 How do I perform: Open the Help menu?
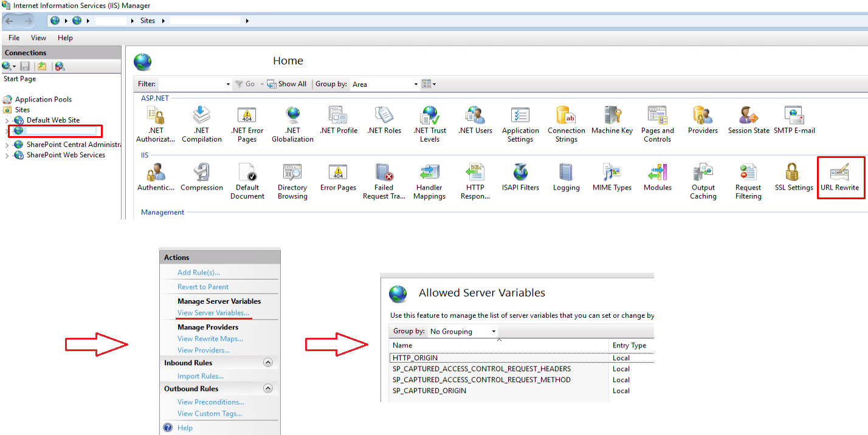(x=65, y=38)
